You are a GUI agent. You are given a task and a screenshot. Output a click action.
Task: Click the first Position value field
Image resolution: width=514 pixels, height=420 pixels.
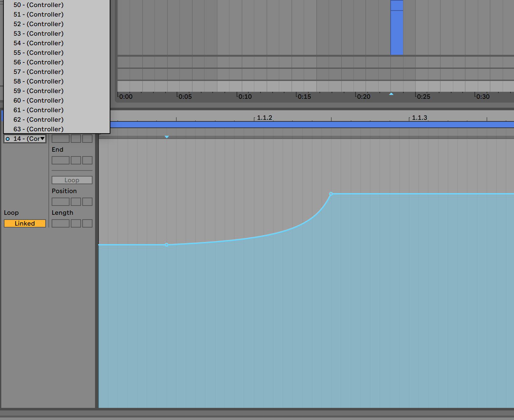(60, 202)
